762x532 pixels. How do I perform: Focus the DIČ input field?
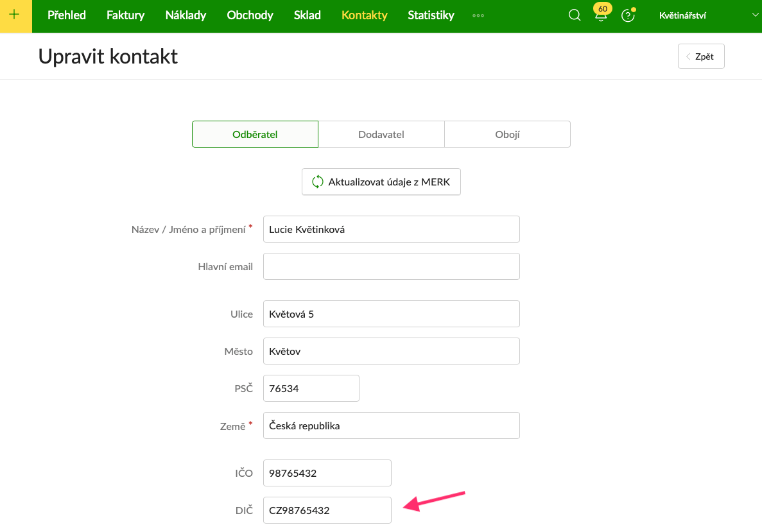point(327,510)
